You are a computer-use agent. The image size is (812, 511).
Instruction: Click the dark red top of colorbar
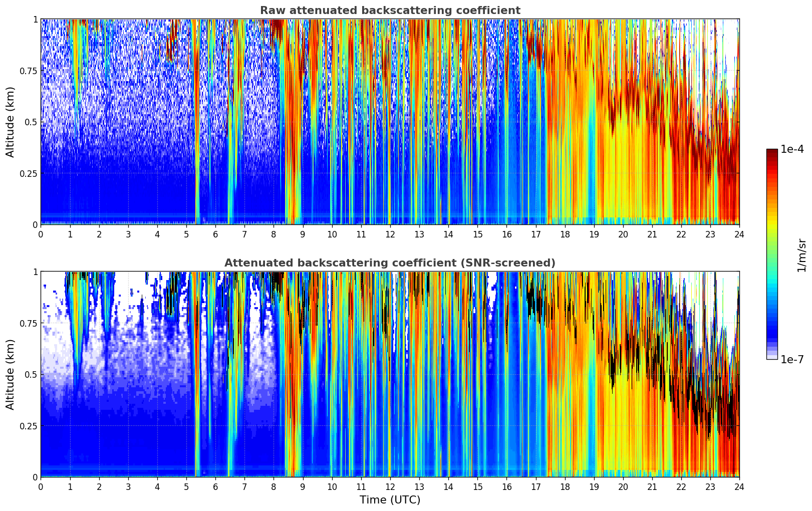[x=772, y=152]
